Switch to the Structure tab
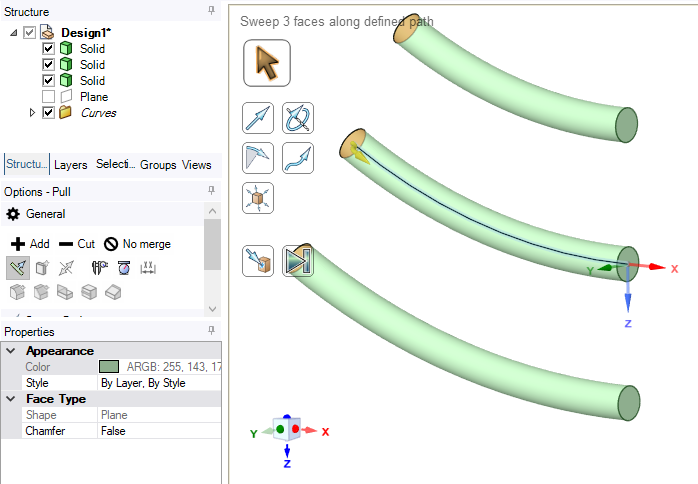 tap(26, 164)
